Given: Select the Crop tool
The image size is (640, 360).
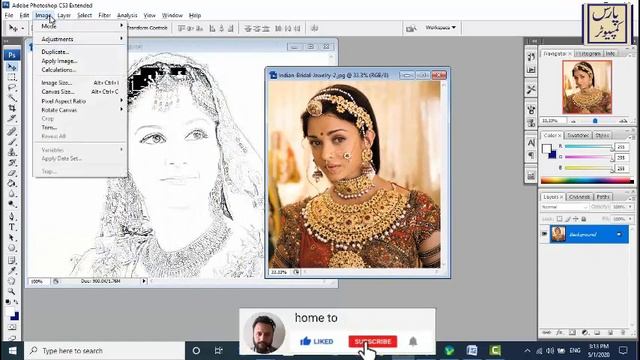Looking at the screenshot, I should 12,108.
